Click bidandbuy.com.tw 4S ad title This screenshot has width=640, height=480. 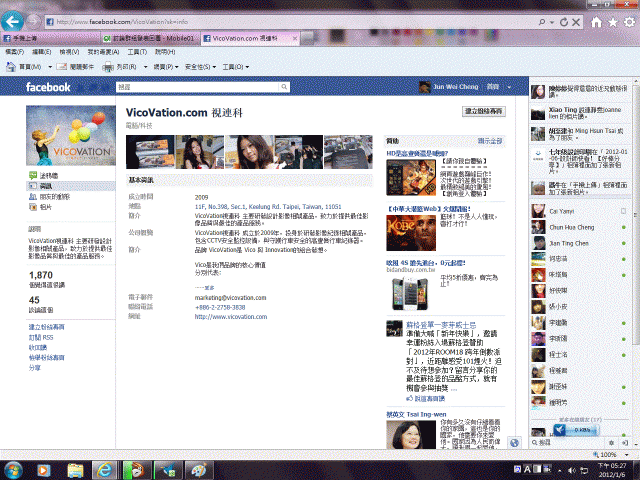[x=426, y=263]
